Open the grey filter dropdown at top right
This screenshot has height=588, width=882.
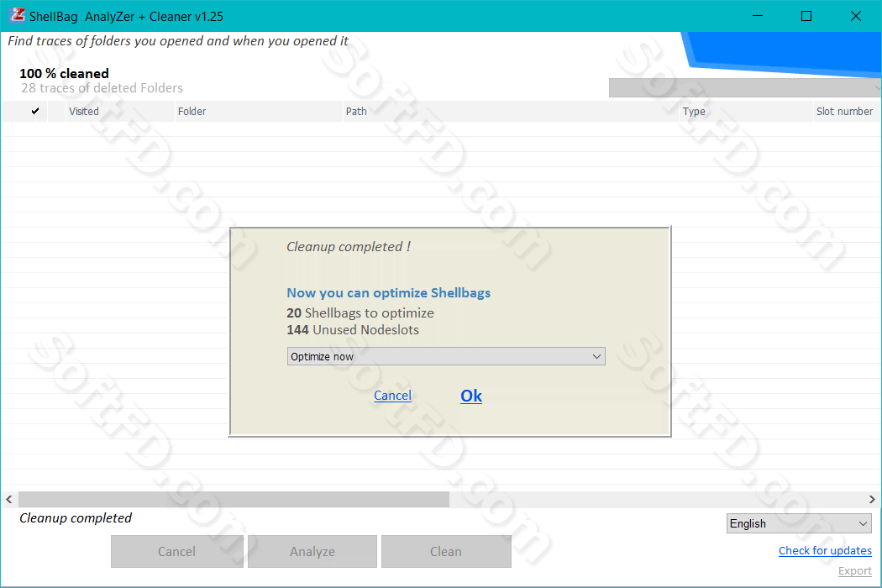745,87
